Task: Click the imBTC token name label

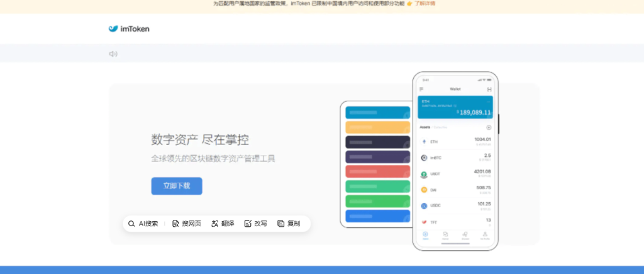Action: tap(435, 158)
